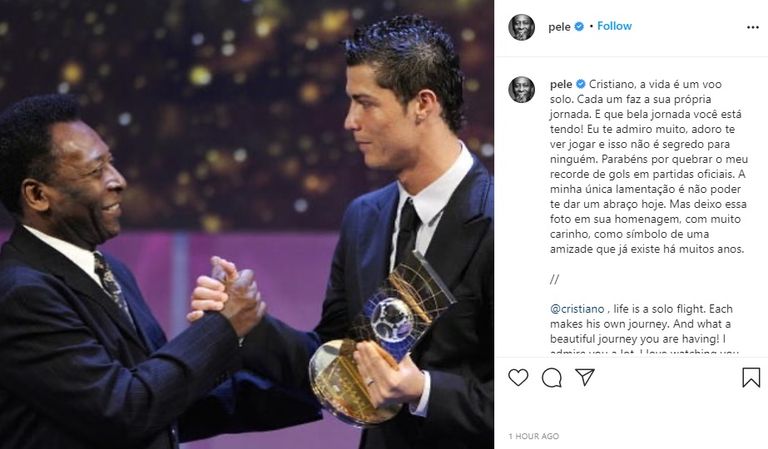
Task: Like the post with the heart icon
Action: pos(518,378)
